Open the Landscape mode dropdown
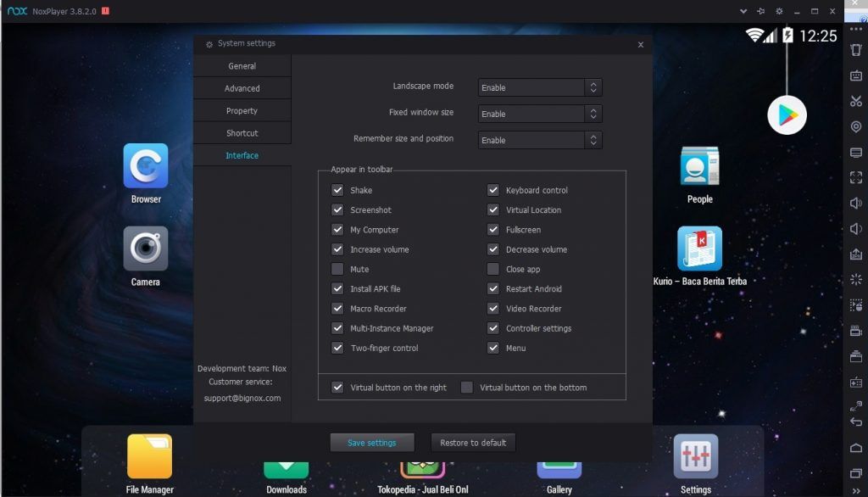The image size is (868, 497). coord(539,87)
